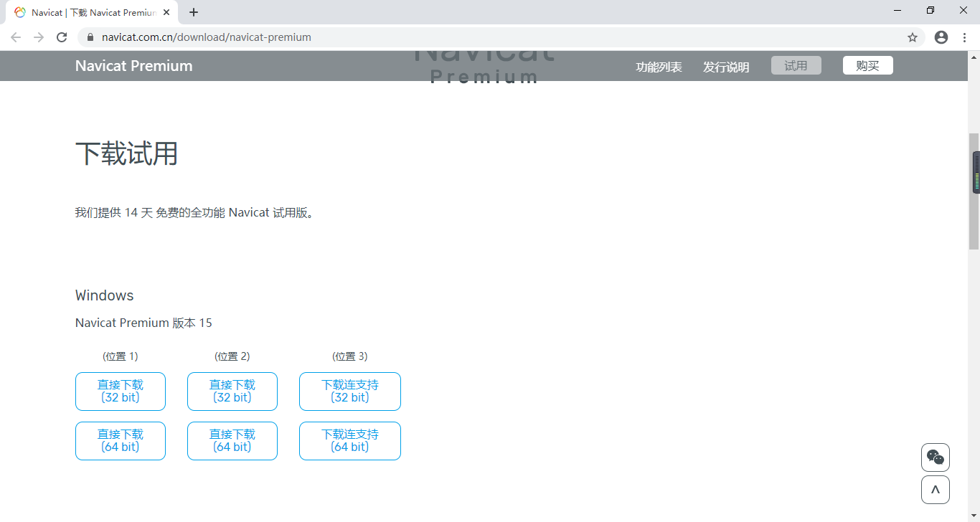Bookmark this page with the star icon
Viewport: 980px width, 522px height.
[913, 37]
